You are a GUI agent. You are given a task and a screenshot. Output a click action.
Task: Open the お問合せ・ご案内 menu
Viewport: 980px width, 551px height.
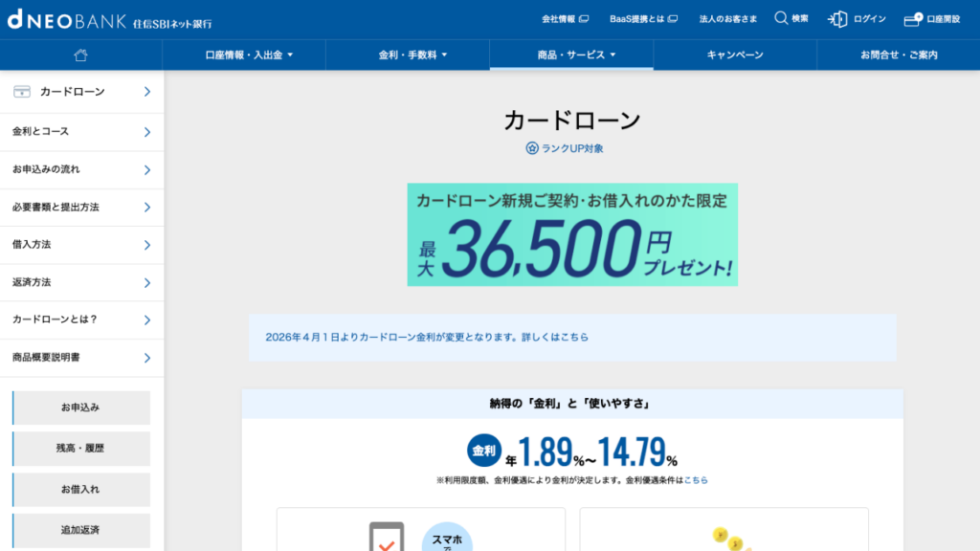[x=898, y=55]
